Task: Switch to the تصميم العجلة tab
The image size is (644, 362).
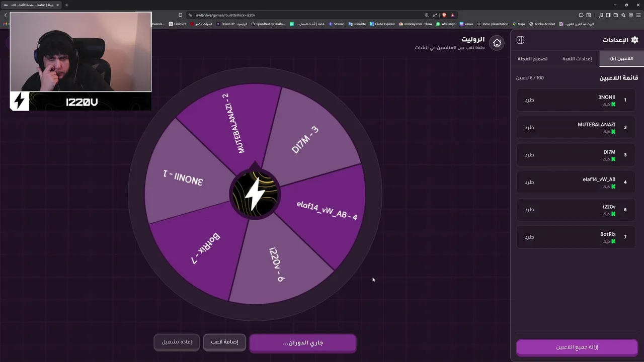Action: [x=533, y=59]
